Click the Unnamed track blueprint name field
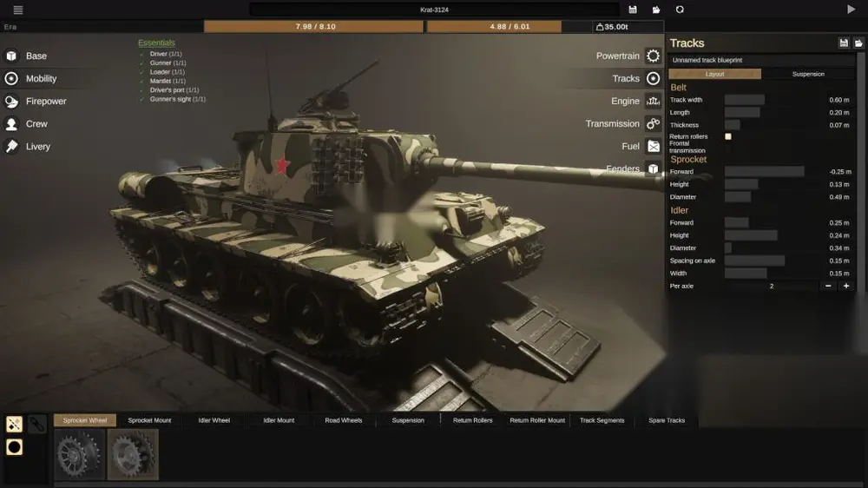The image size is (868, 488). (760, 60)
